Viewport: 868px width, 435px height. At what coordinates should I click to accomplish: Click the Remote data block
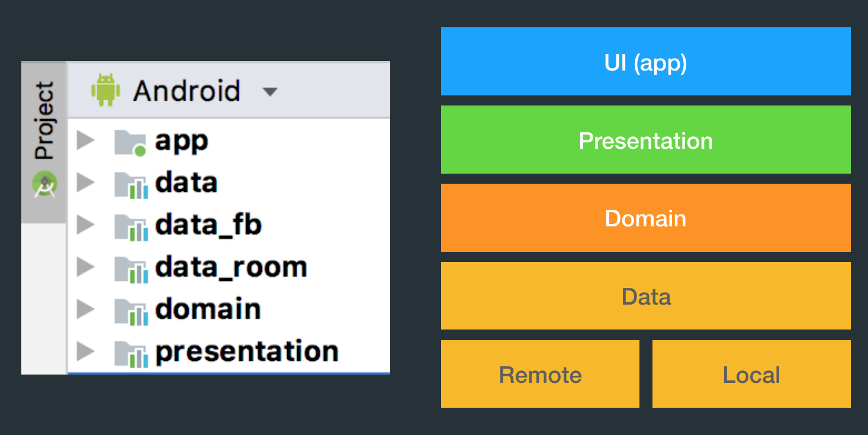coord(540,374)
